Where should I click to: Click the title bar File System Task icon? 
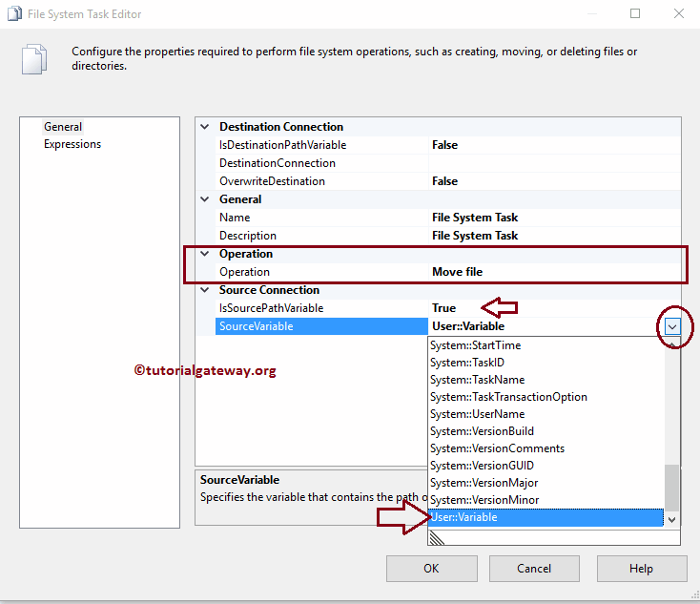(14, 14)
